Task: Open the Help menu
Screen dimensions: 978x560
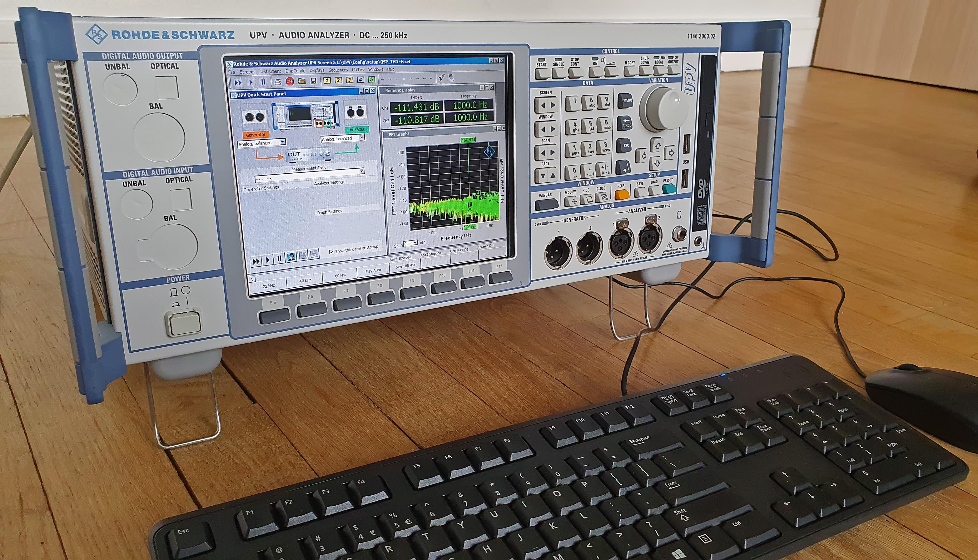Action: click(391, 69)
